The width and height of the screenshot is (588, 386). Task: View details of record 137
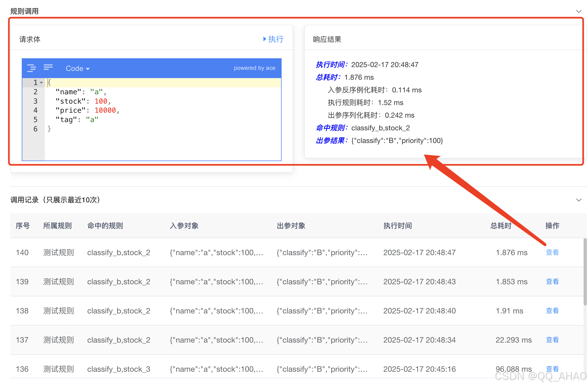[552, 340]
